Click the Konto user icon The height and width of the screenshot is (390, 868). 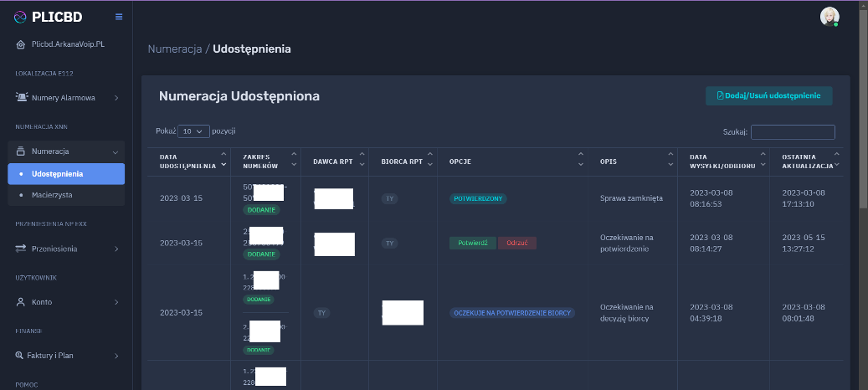pyautogui.click(x=21, y=302)
